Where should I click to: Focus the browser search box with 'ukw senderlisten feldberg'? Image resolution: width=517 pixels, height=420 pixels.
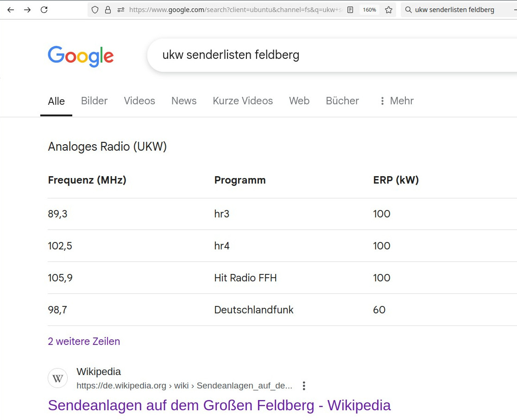[x=458, y=10]
